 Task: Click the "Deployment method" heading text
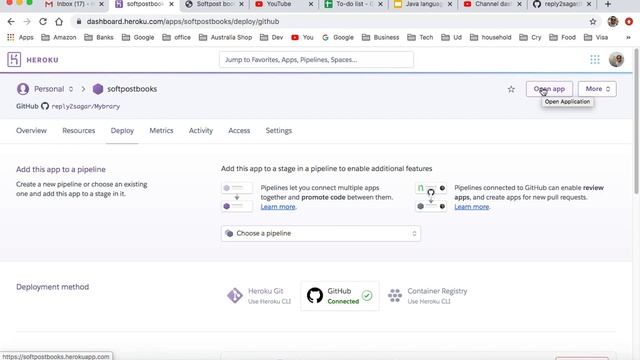pyautogui.click(x=53, y=287)
